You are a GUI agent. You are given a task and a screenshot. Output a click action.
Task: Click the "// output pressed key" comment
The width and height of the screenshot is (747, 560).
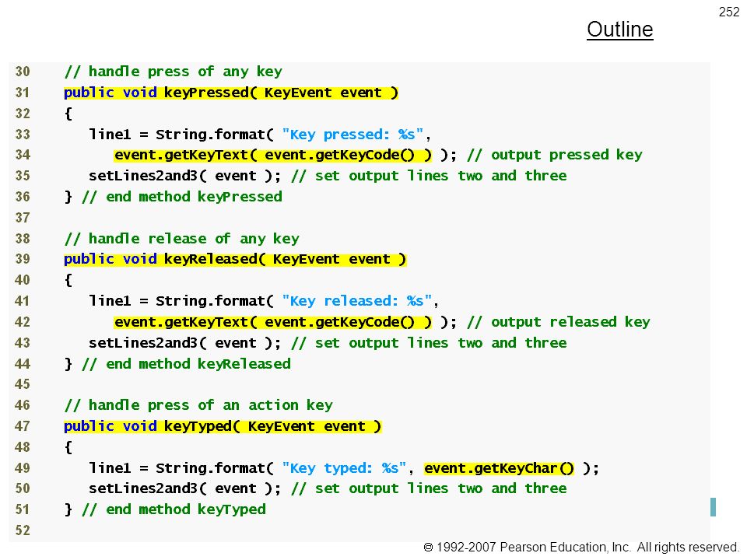pos(555,156)
